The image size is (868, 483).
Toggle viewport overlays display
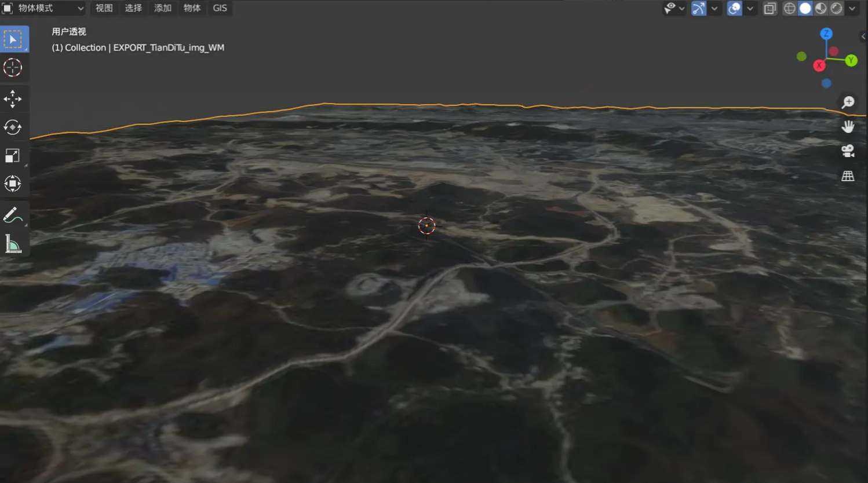(734, 8)
